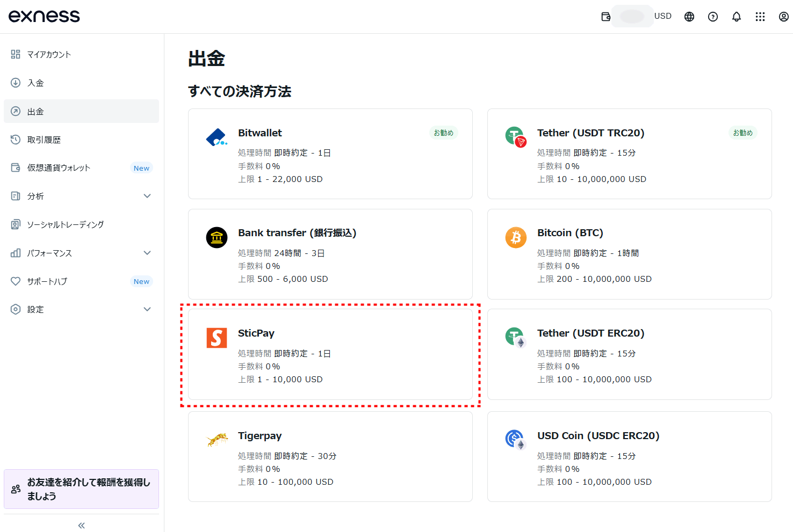Click the お勧め badge on Tether TRC20
The image size is (793, 532).
pyautogui.click(x=743, y=133)
